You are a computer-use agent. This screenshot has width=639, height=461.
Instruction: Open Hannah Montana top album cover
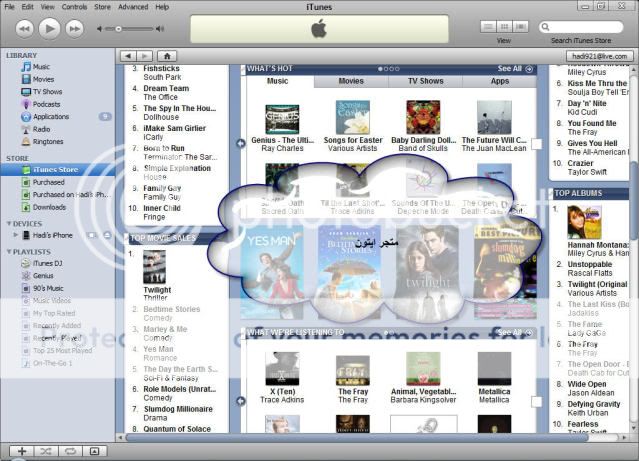[584, 222]
